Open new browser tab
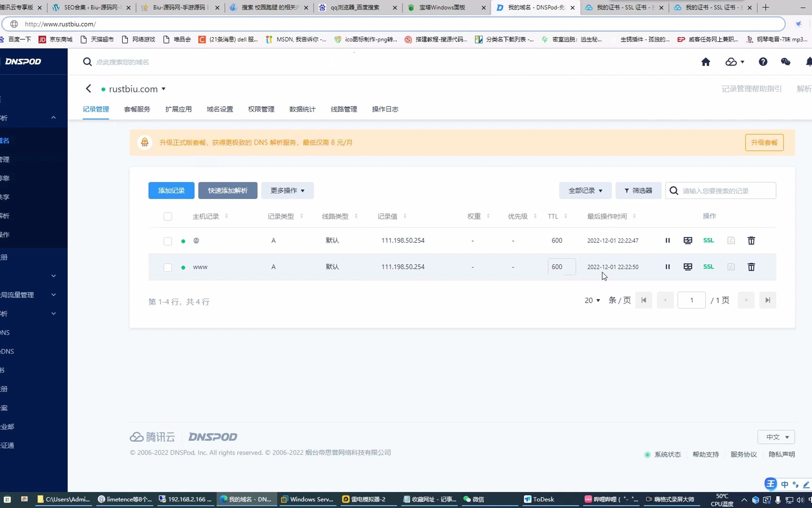The width and height of the screenshot is (812, 508). click(x=765, y=7)
